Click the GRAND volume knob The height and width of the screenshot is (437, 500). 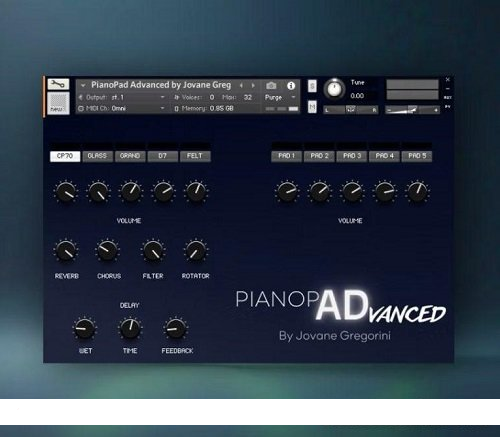click(131, 192)
